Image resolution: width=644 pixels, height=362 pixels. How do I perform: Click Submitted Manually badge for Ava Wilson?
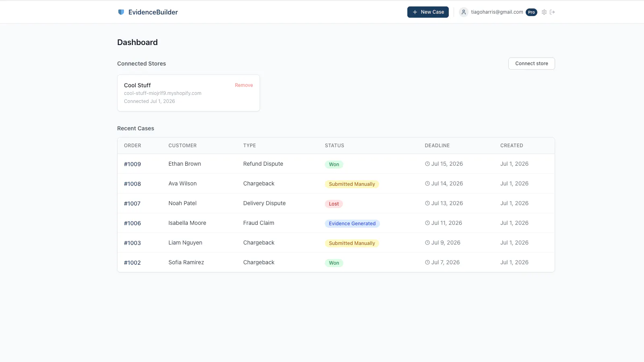[x=352, y=184]
